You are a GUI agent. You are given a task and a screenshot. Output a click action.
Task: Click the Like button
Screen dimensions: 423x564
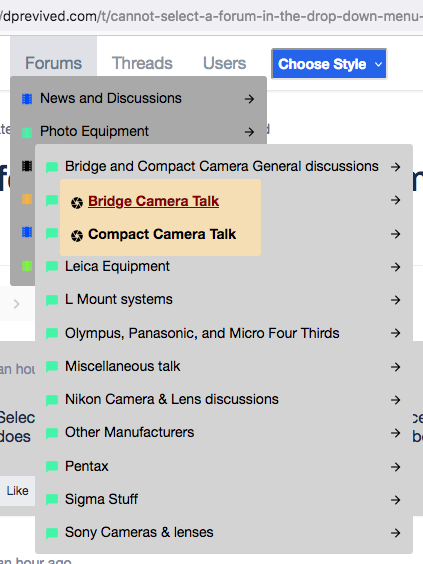click(17, 491)
